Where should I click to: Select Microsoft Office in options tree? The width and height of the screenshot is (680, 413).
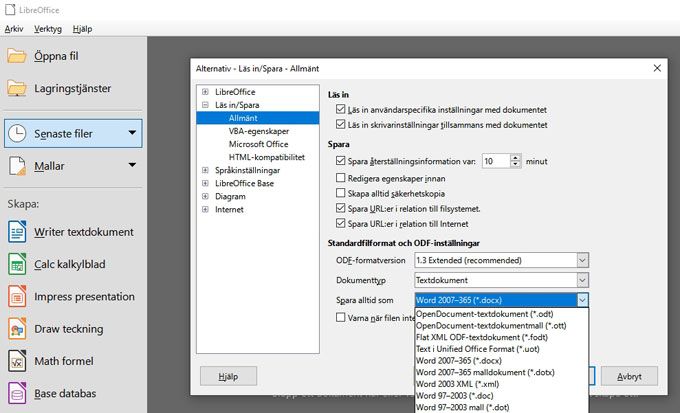pyautogui.click(x=258, y=144)
